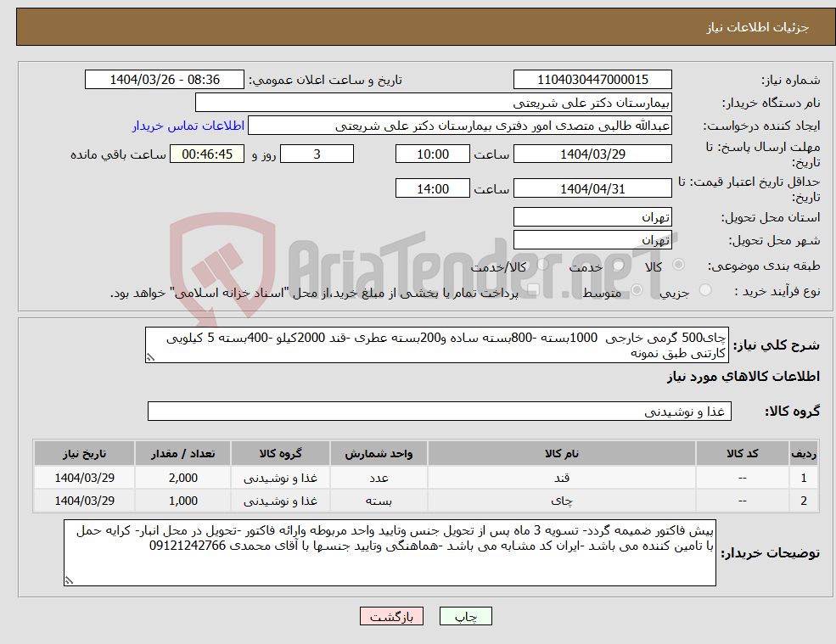
Task: Click the buyer notes text area
Action: click(x=390, y=553)
